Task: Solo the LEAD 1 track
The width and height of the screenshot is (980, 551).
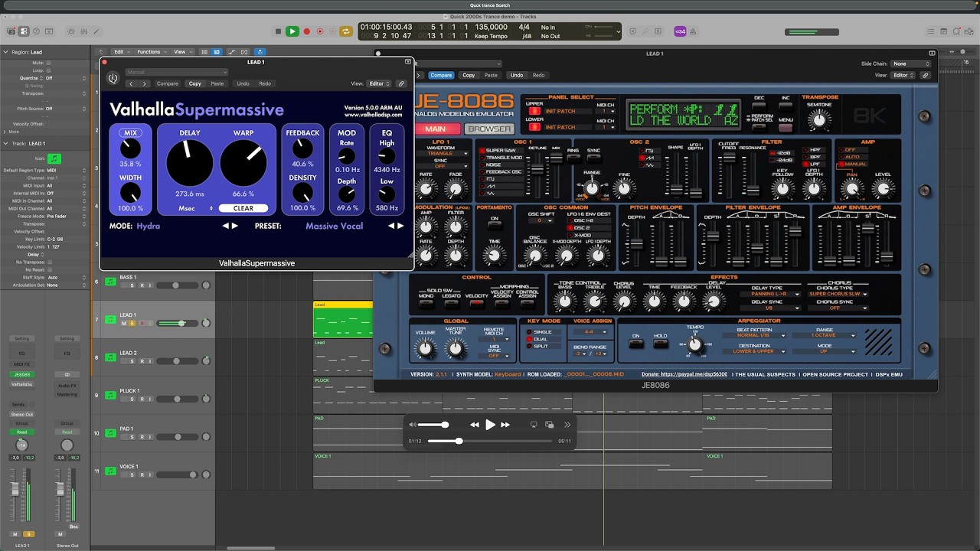Action: tap(132, 323)
